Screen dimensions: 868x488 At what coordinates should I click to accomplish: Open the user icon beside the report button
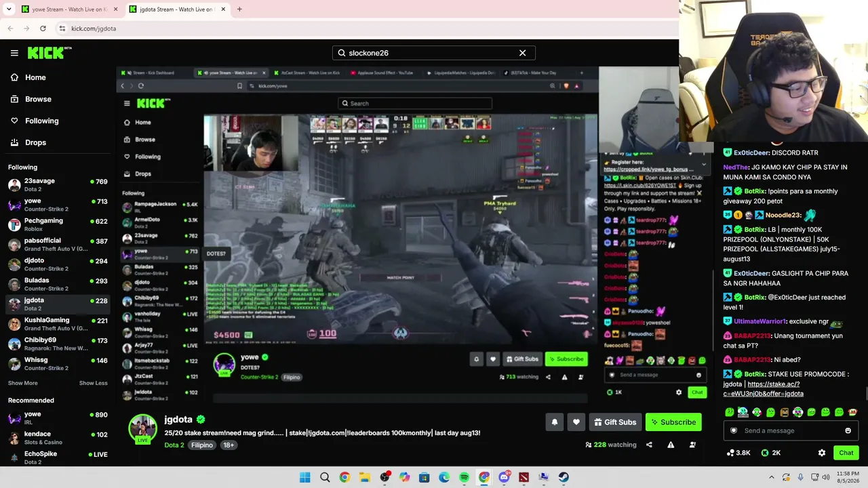[692, 445]
